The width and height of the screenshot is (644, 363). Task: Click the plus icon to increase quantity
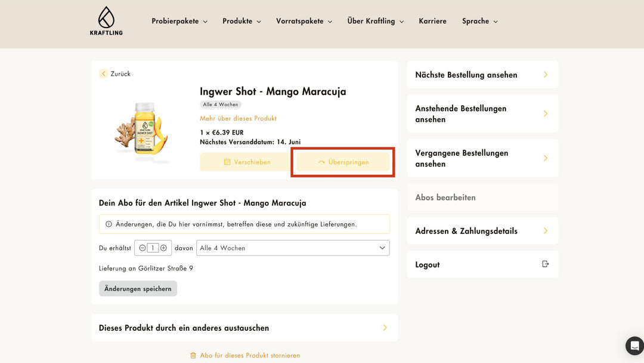[163, 248]
